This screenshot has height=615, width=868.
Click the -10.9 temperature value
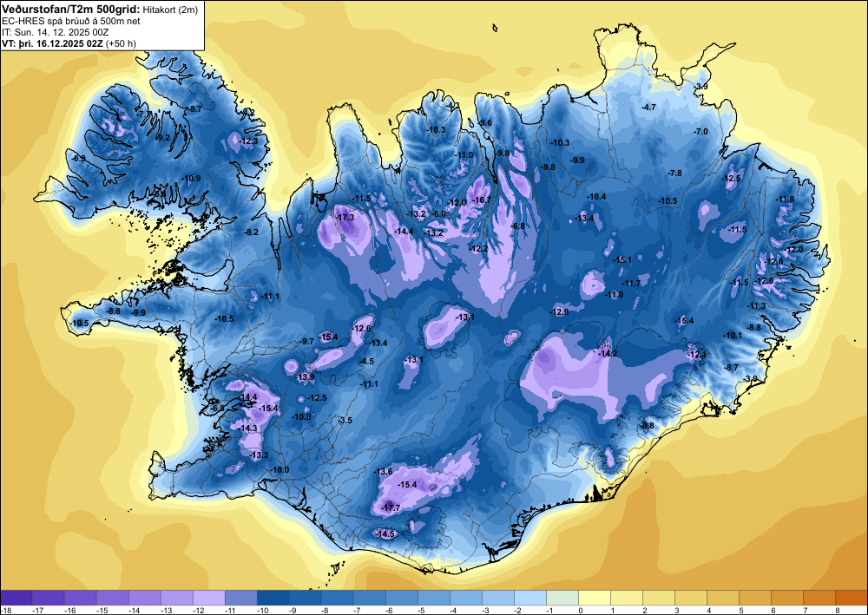point(192,178)
